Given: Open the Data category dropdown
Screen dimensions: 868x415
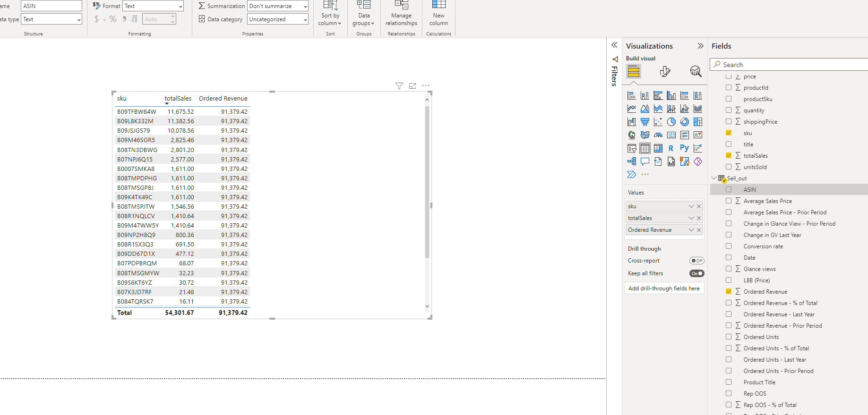Looking at the screenshot, I should click(278, 19).
